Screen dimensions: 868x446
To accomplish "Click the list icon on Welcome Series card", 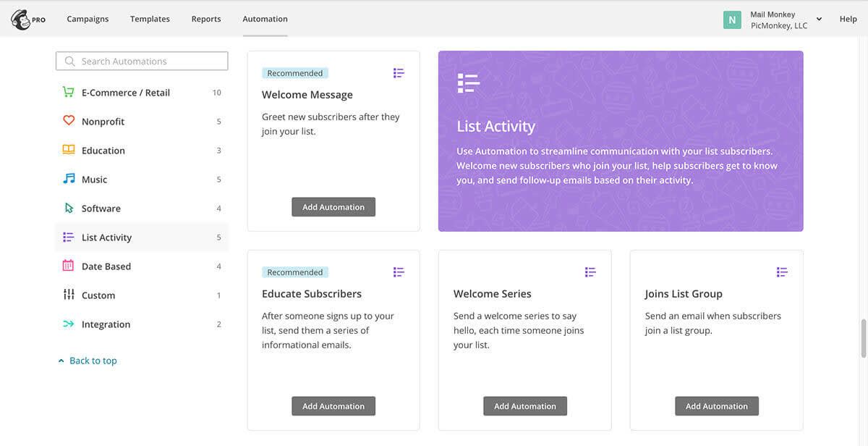I will click(x=590, y=272).
